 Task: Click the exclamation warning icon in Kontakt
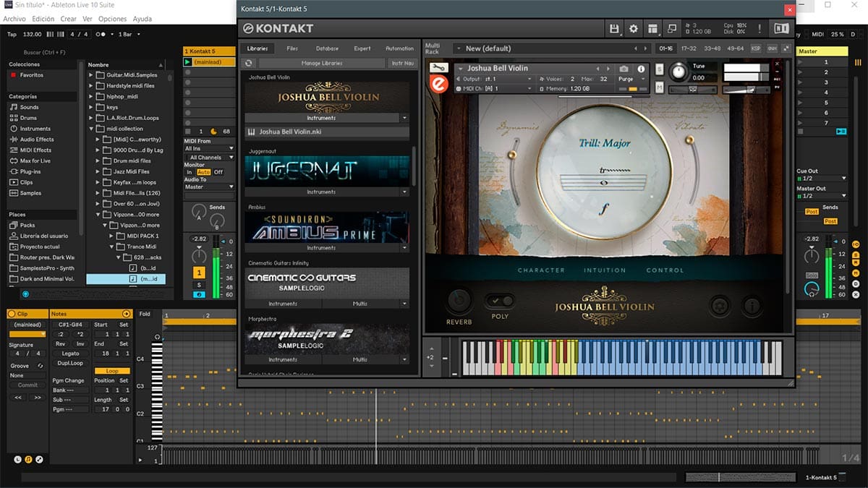(760, 28)
